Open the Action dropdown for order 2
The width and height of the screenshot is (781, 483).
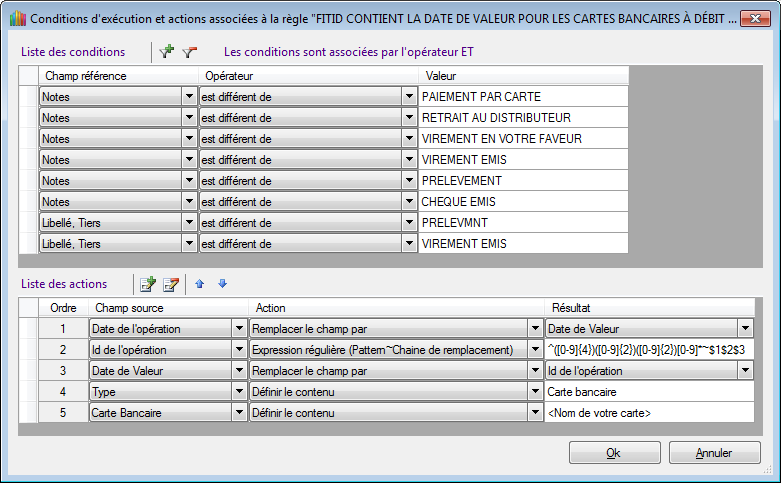[x=535, y=349]
